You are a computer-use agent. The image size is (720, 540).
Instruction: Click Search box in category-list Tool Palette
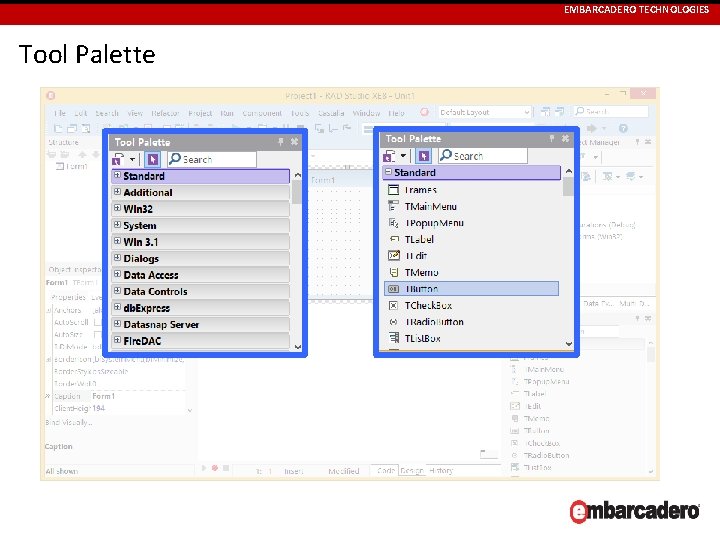coord(212,159)
